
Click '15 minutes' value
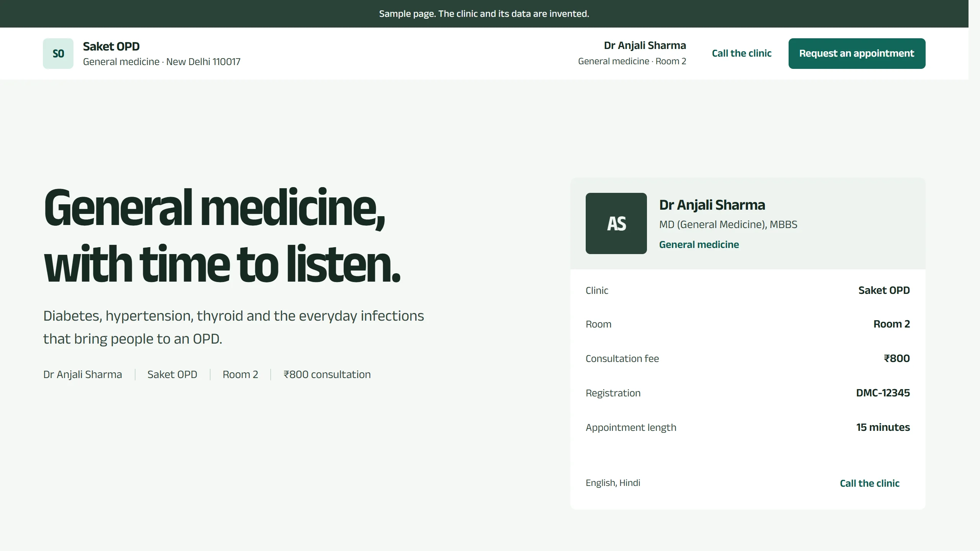click(883, 427)
